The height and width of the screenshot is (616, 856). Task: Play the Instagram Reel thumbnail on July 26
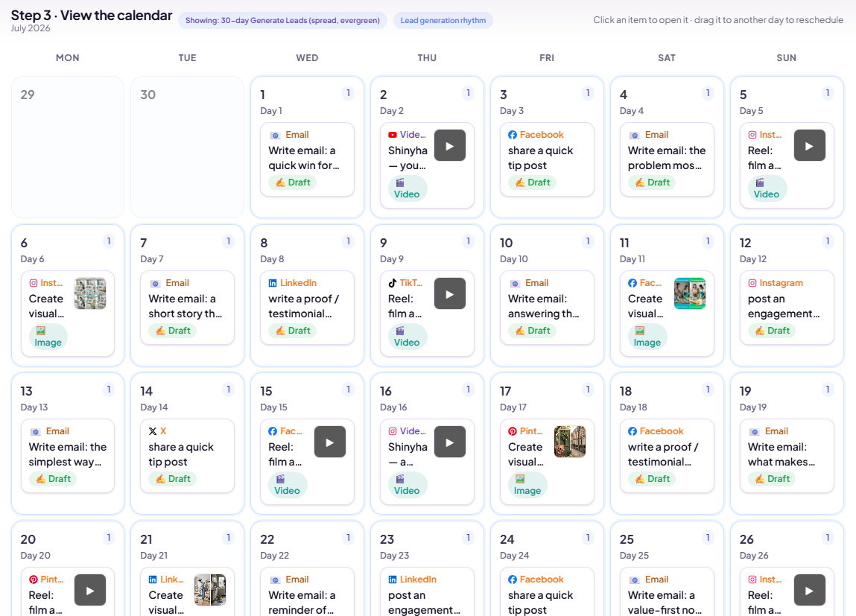(x=810, y=590)
